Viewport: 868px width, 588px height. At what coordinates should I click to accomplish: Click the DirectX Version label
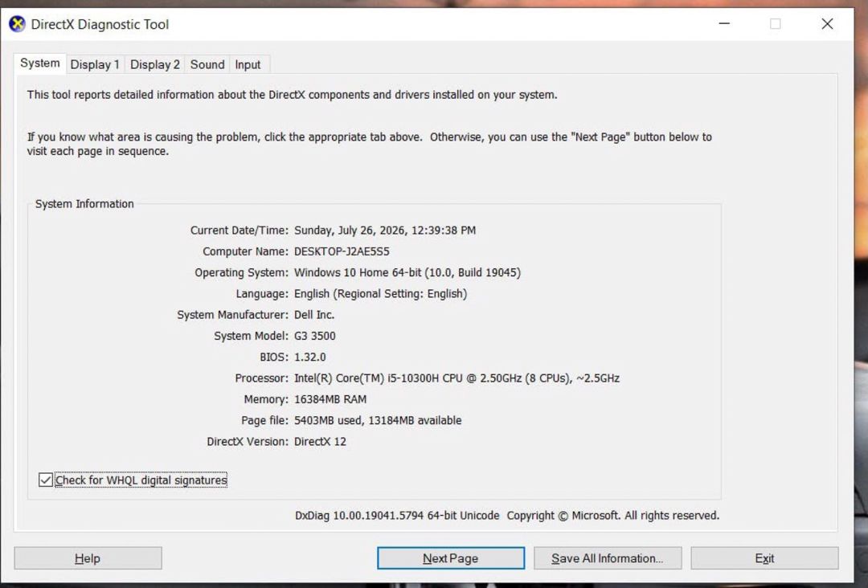tap(248, 442)
